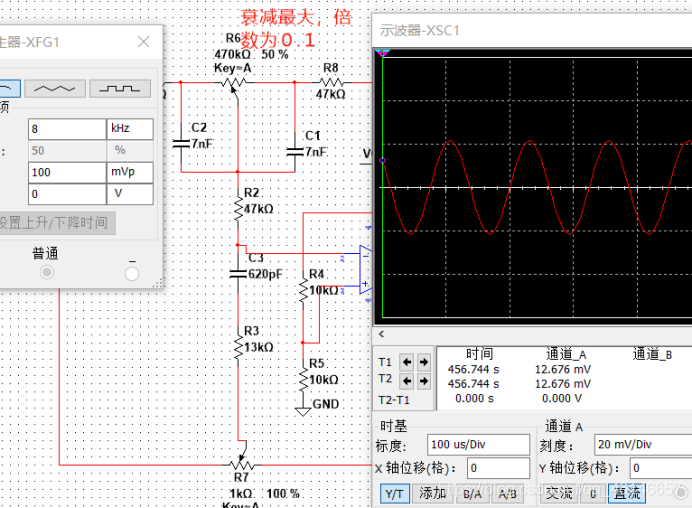Set channel A coupling to 交流 AC
The height and width of the screenshot is (508, 692).
[558, 493]
